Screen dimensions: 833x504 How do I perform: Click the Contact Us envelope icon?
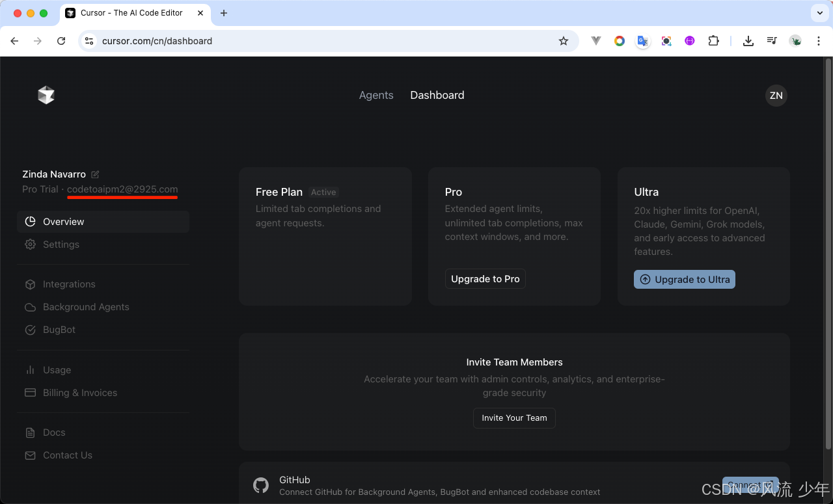(x=30, y=455)
